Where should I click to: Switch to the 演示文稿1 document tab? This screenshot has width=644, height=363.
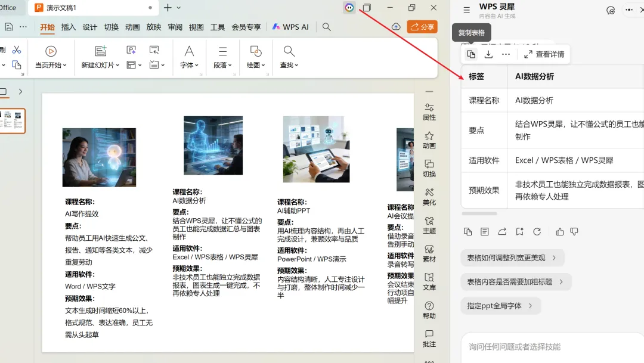click(x=94, y=7)
